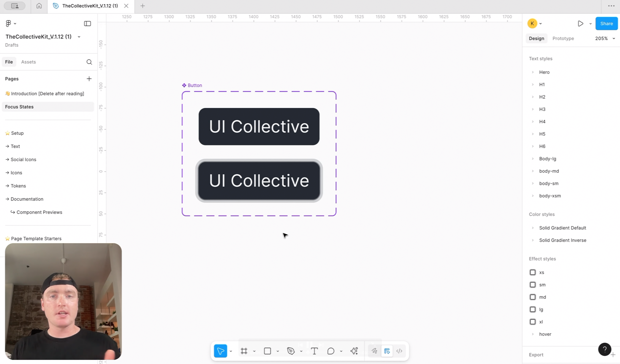Select the top UI Collective button

(259, 127)
